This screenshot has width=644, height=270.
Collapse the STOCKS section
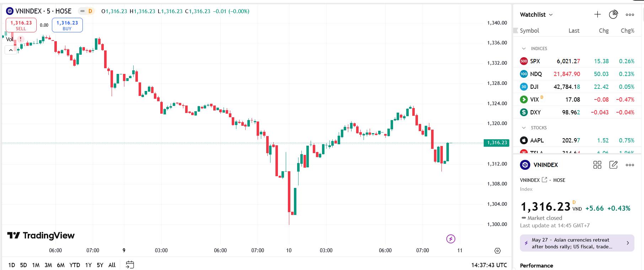point(524,128)
